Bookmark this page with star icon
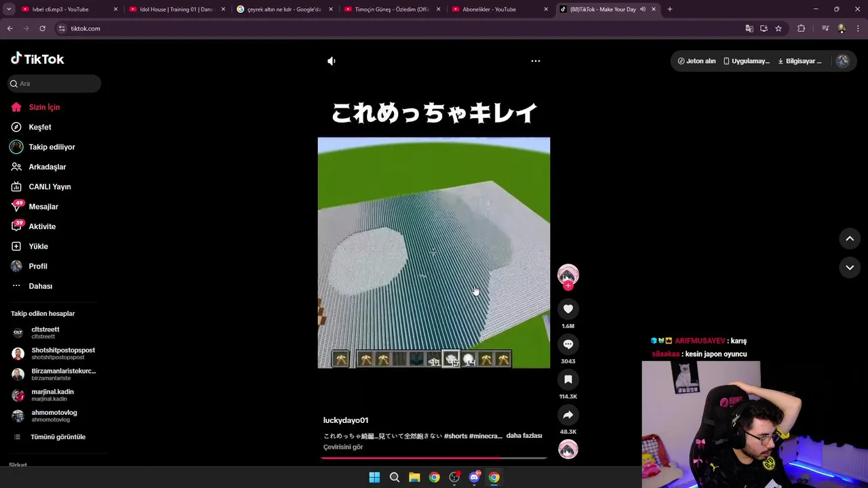The width and height of the screenshot is (868, 488). (778, 28)
